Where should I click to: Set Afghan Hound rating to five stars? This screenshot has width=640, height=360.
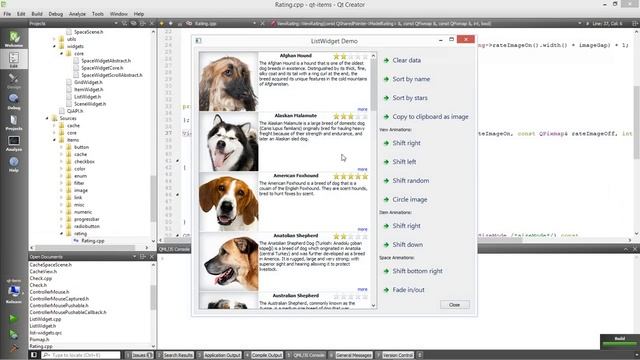click(x=365, y=56)
